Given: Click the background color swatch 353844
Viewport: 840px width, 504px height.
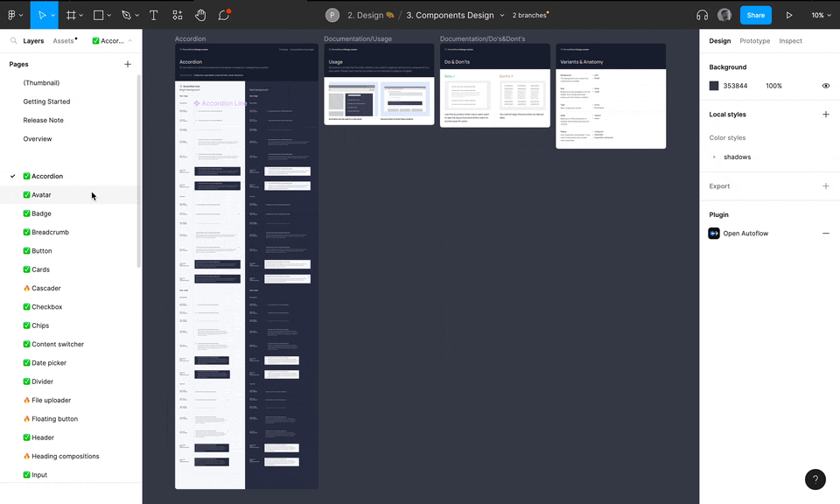Looking at the screenshot, I should click(714, 86).
